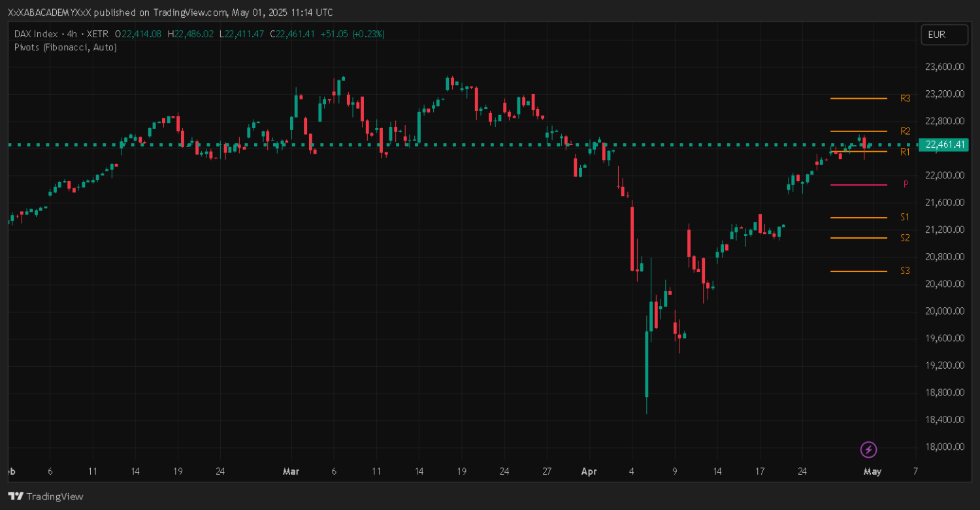Select the S2 pivot support label
The height and width of the screenshot is (510, 980).
[905, 238]
